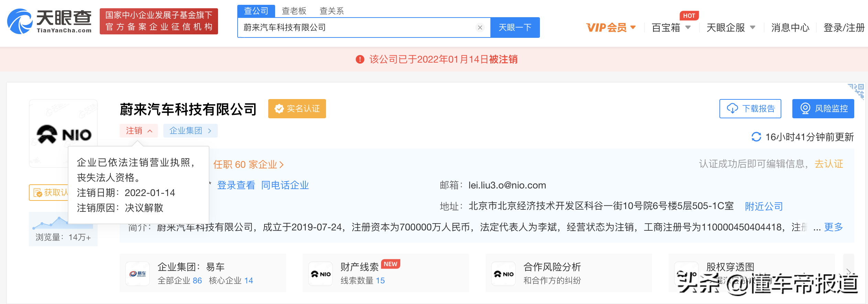This screenshot has width=868, height=304.
Task: Click 风险监控 button
Action: coord(823,109)
